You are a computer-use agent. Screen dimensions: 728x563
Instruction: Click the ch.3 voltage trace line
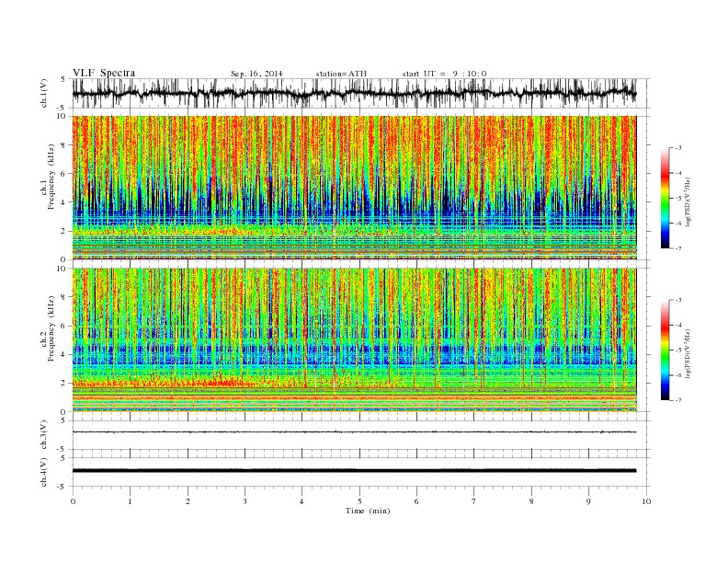pos(354,432)
